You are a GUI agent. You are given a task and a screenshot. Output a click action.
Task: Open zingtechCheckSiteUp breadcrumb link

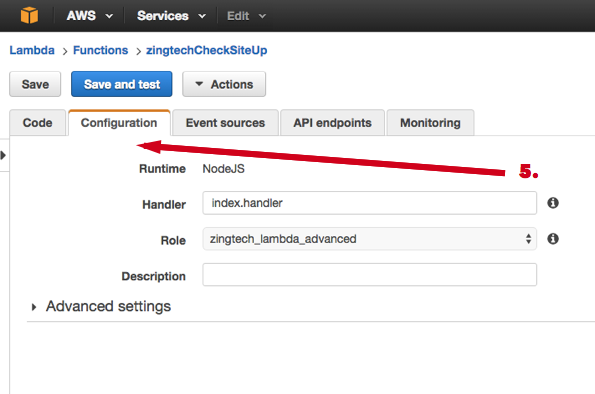[x=206, y=50]
